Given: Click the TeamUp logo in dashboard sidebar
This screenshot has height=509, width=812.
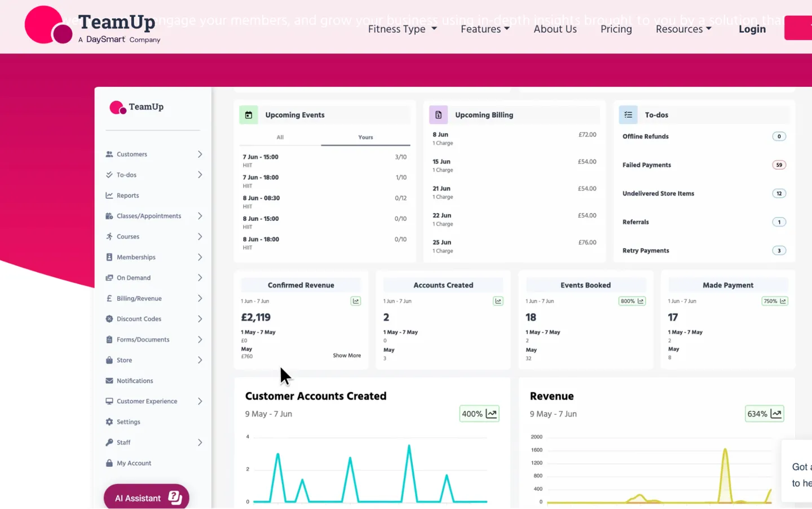Looking at the screenshot, I should [x=136, y=107].
